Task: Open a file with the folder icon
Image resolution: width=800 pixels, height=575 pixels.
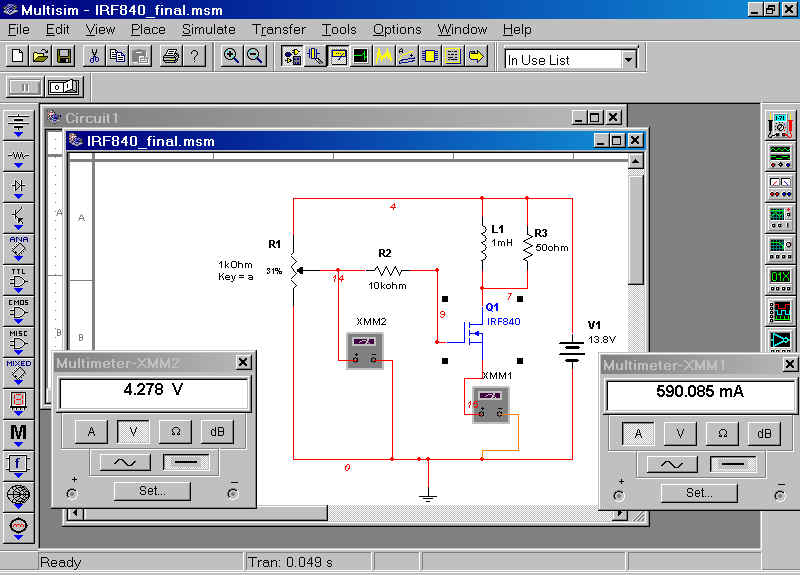Action: [x=41, y=56]
